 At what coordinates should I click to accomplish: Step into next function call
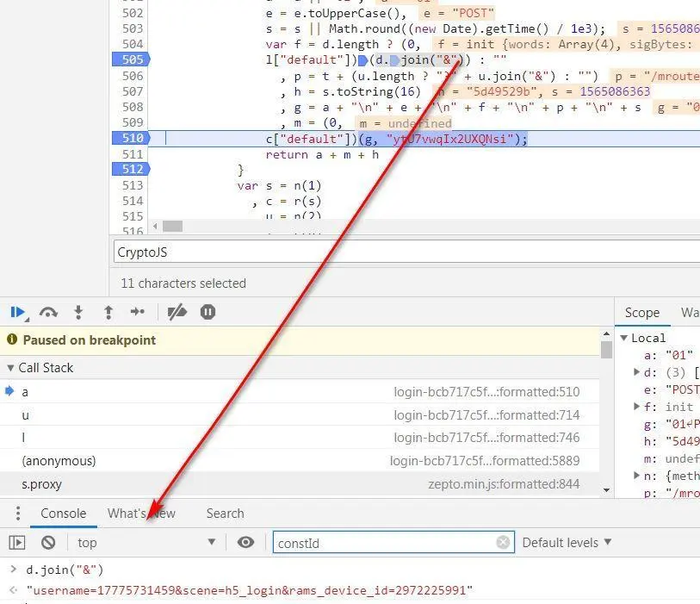78,312
